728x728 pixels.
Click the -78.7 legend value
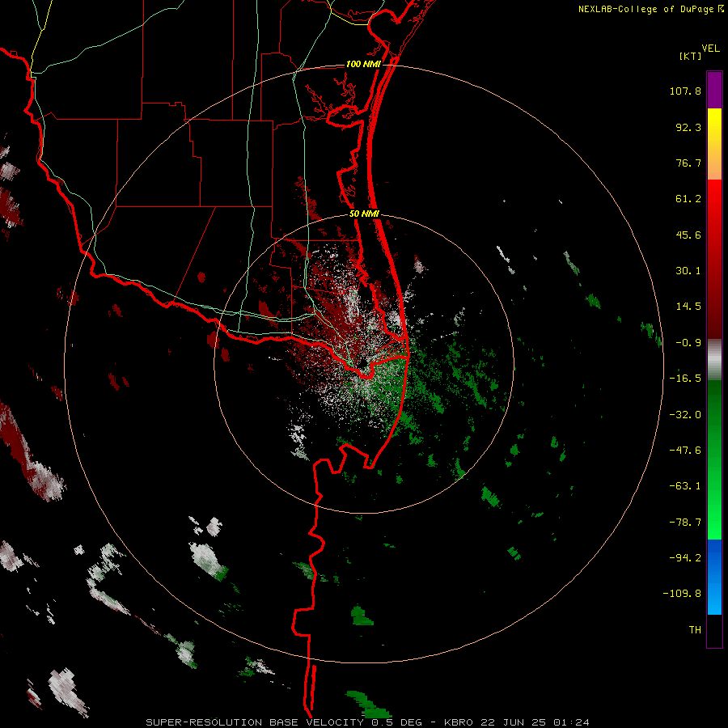[x=685, y=523]
